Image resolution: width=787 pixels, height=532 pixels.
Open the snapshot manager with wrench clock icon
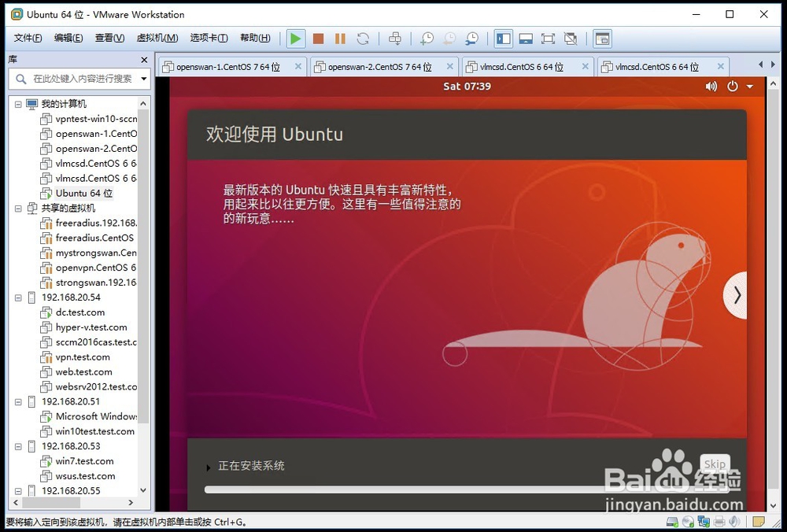(471, 39)
